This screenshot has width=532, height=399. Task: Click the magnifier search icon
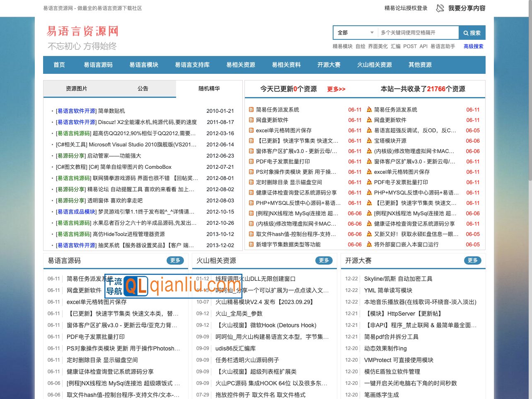click(x=472, y=32)
